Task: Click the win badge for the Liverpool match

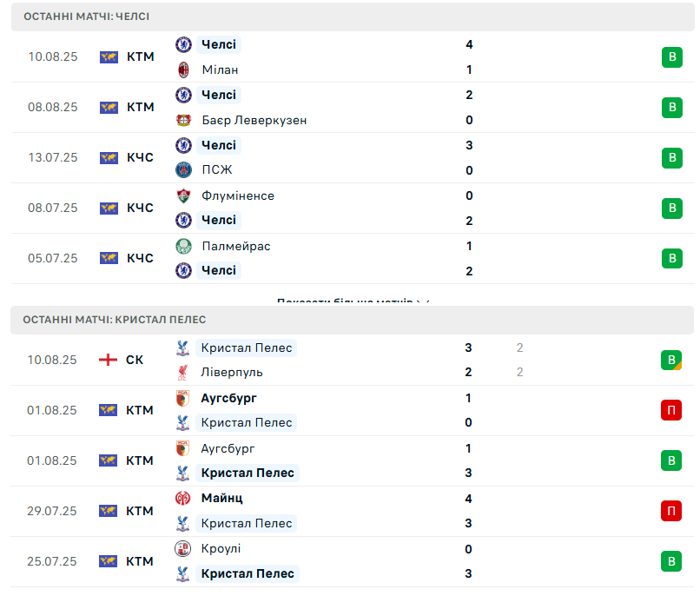Action: tap(670, 360)
